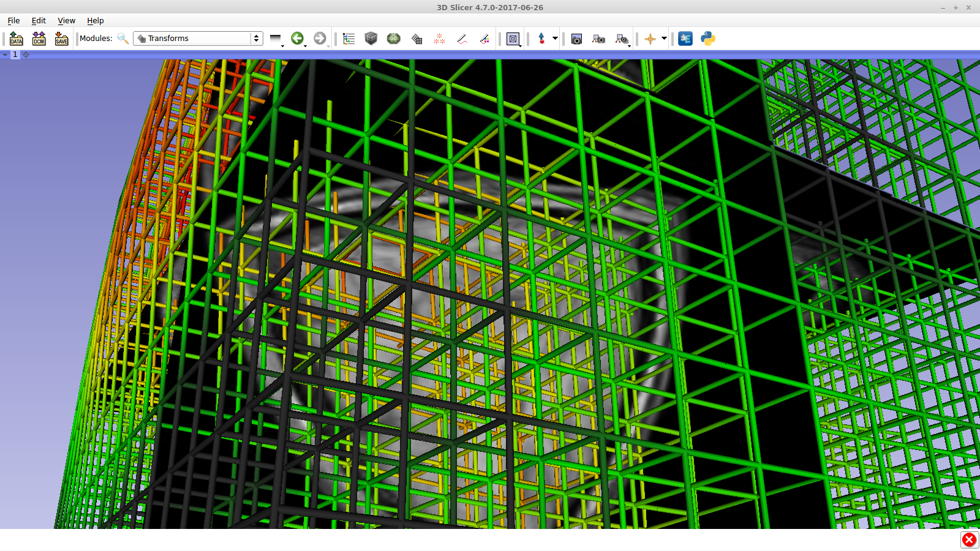Open the Extension Manager icon

[x=685, y=39]
